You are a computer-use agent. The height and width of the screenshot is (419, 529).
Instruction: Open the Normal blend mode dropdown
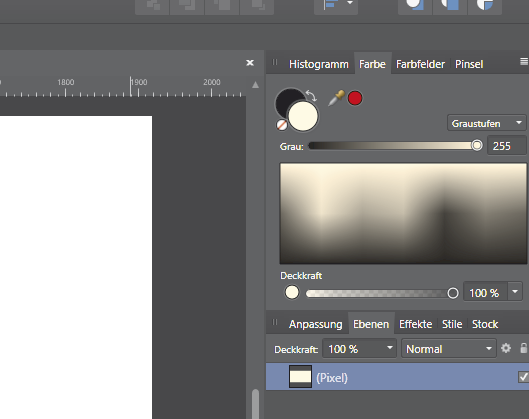click(x=449, y=348)
